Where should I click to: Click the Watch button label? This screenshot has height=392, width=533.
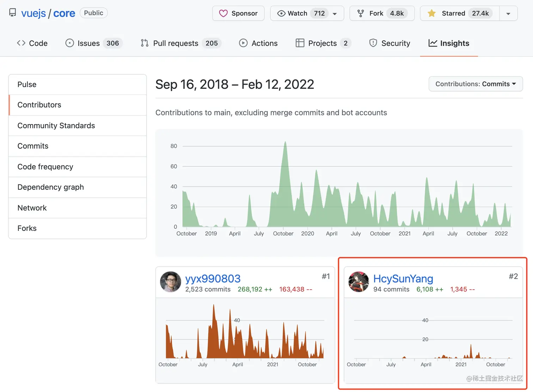pyautogui.click(x=298, y=13)
